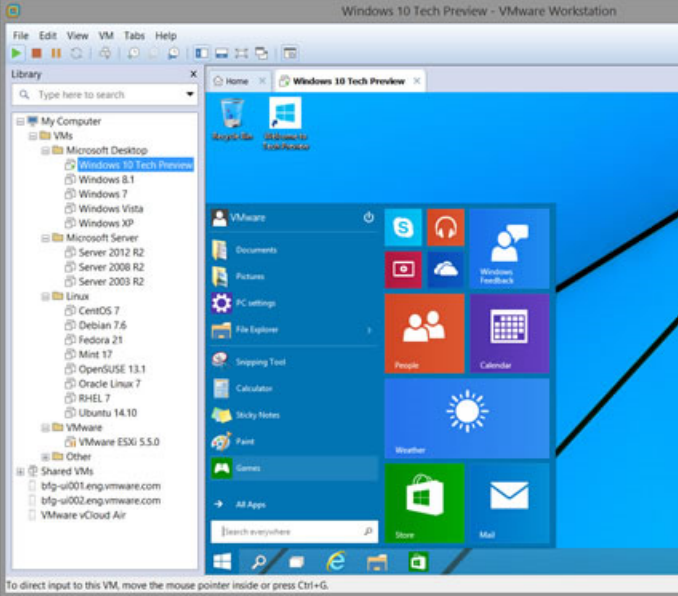Collapse the VMs folder node
The height and width of the screenshot is (596, 678).
coord(32,136)
